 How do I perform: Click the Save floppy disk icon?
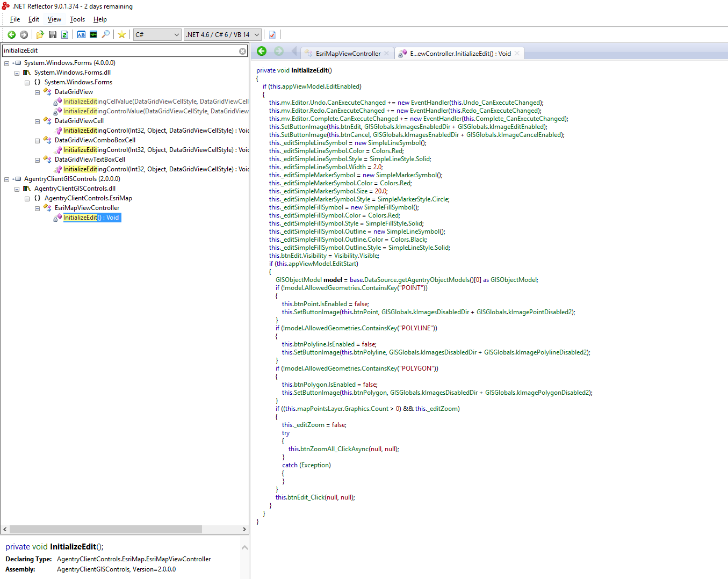click(53, 35)
